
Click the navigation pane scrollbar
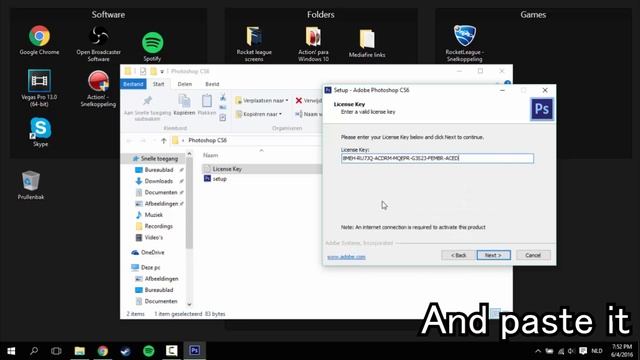(x=189, y=203)
